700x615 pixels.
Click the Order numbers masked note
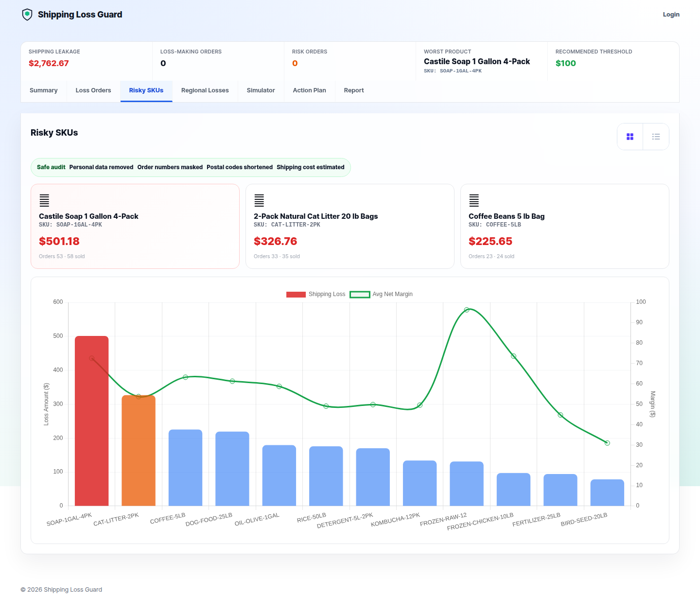(x=170, y=167)
